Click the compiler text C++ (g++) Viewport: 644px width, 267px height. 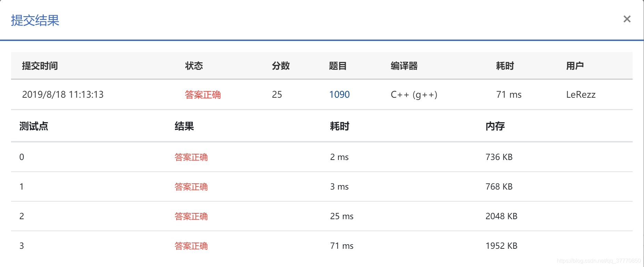pyautogui.click(x=414, y=95)
